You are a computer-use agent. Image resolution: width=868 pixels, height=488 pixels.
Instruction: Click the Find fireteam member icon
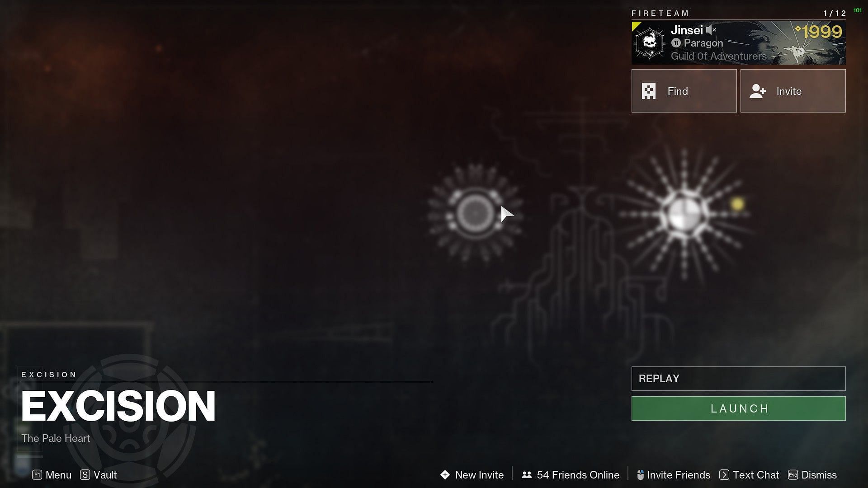[649, 90]
